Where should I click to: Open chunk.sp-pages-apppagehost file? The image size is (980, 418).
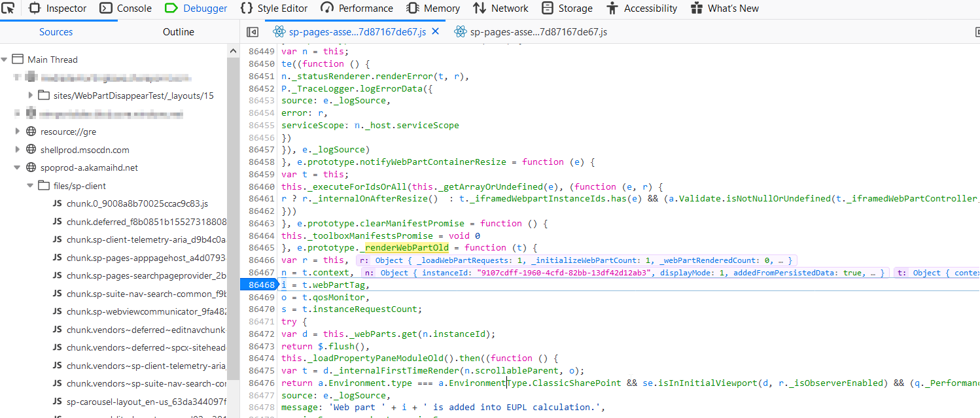(147, 258)
